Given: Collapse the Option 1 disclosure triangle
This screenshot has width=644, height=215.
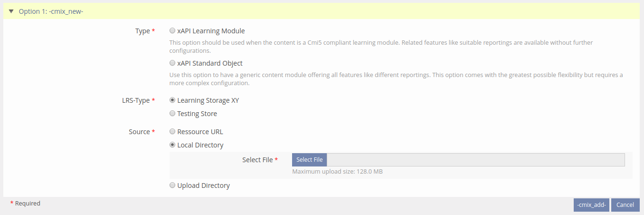Looking at the screenshot, I should [11, 11].
